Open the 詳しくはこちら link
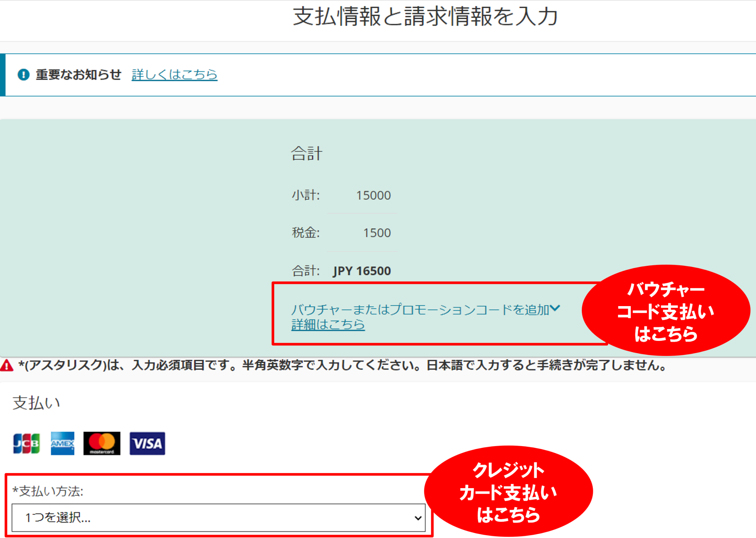 click(x=174, y=75)
